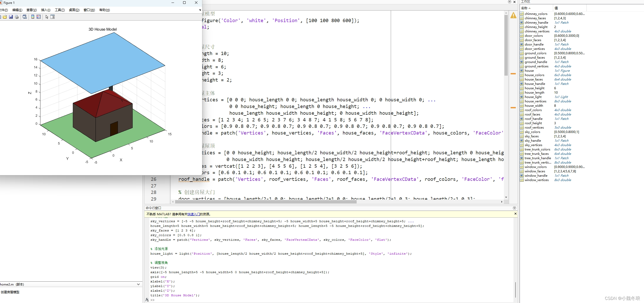This screenshot has width=644, height=303.
Task: Expand the command window actions dropdown
Action: [514, 208]
